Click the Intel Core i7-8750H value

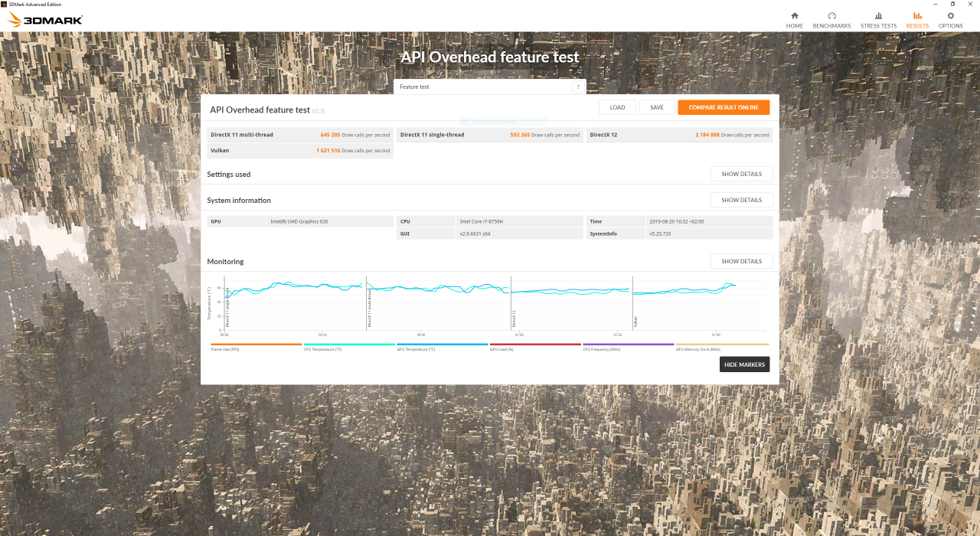click(482, 221)
